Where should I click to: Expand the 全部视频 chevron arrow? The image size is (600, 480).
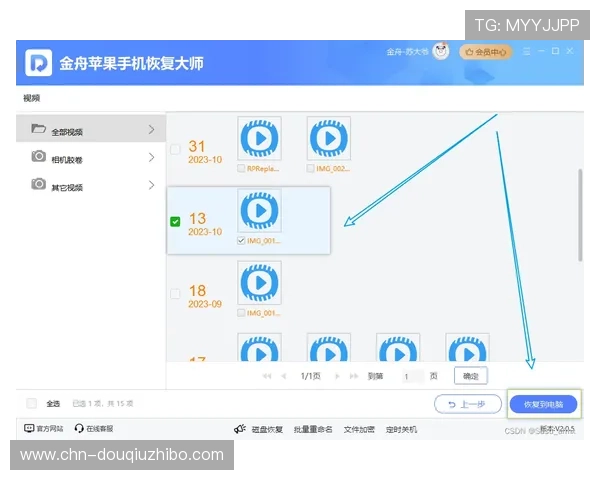tap(152, 129)
